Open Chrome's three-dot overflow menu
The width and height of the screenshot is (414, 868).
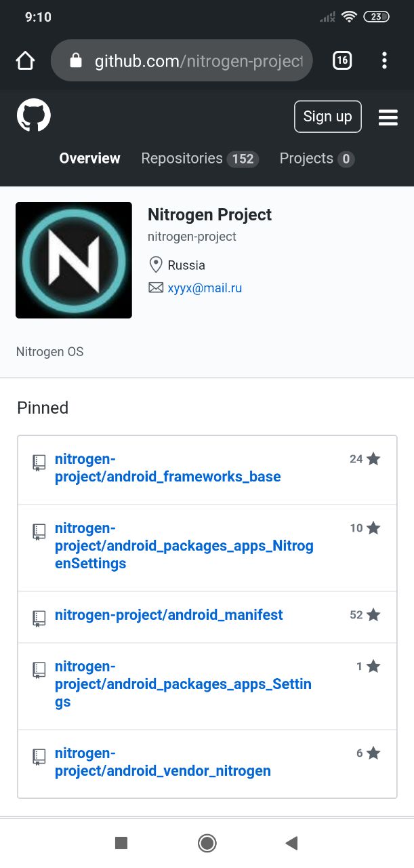[384, 60]
